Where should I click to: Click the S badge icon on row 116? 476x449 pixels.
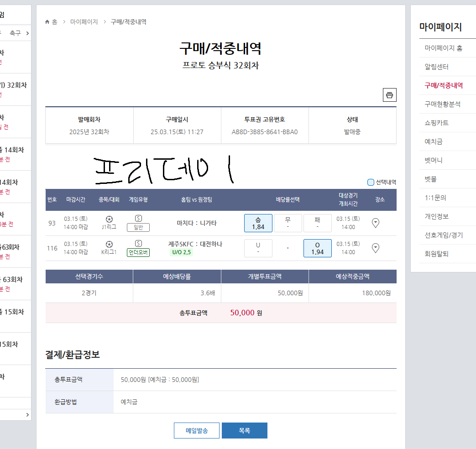(x=138, y=244)
